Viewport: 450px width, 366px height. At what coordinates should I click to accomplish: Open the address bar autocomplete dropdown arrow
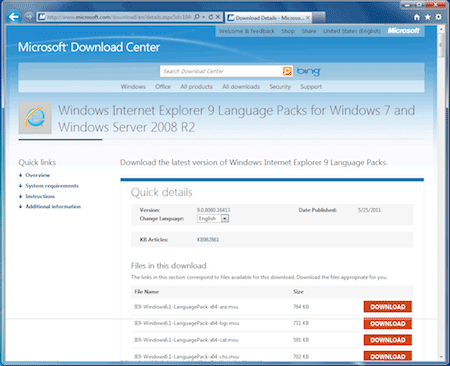203,17
